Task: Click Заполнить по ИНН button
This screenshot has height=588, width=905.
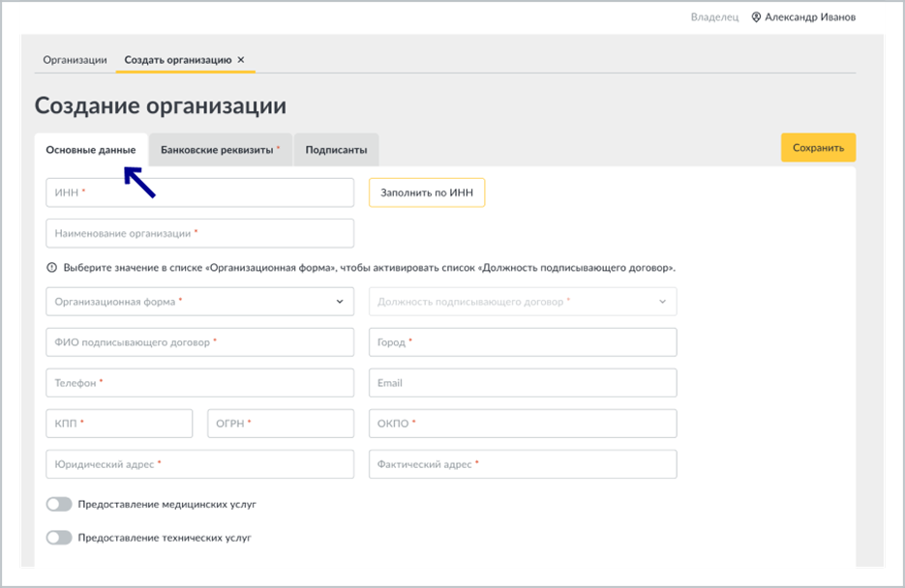Action: click(427, 192)
